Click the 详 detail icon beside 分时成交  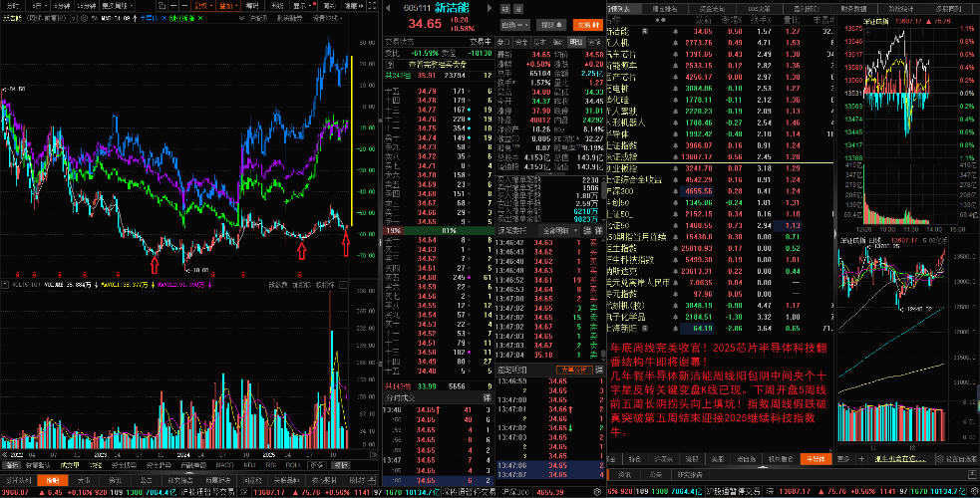(x=487, y=397)
